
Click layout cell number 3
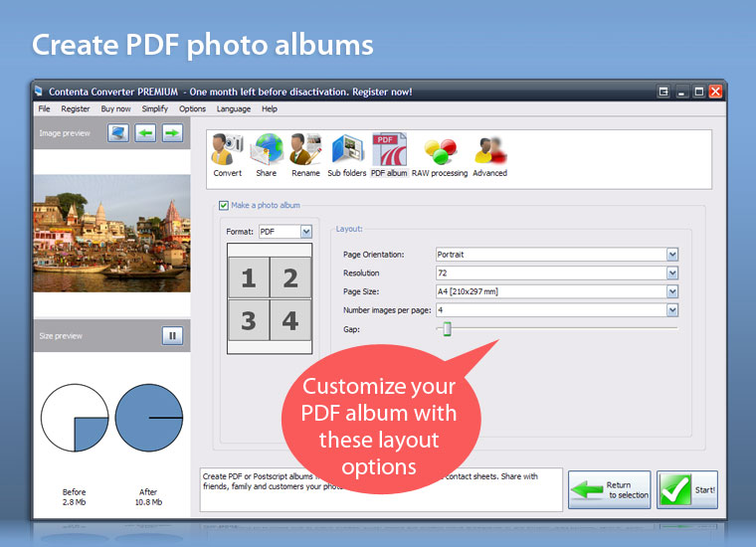tap(249, 320)
